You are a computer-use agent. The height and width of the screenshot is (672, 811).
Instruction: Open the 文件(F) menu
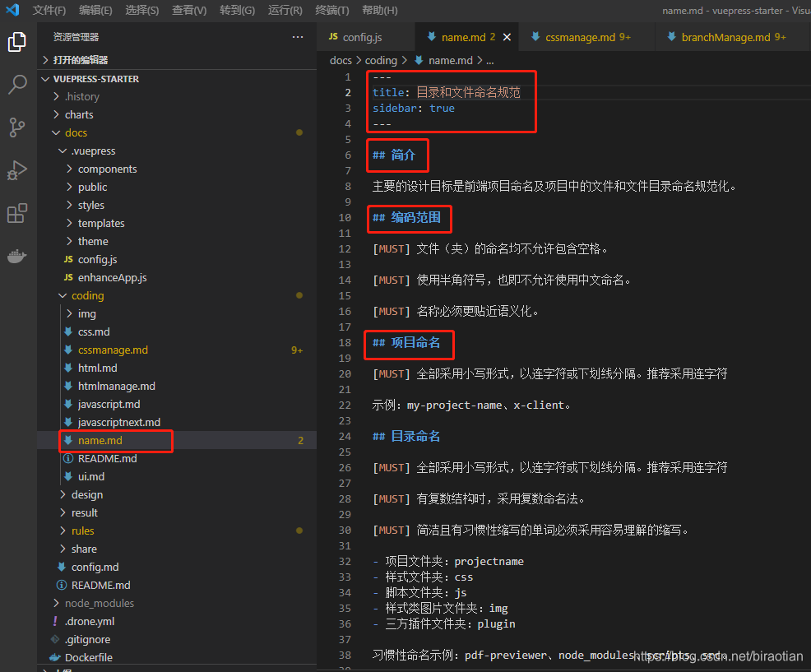49,11
